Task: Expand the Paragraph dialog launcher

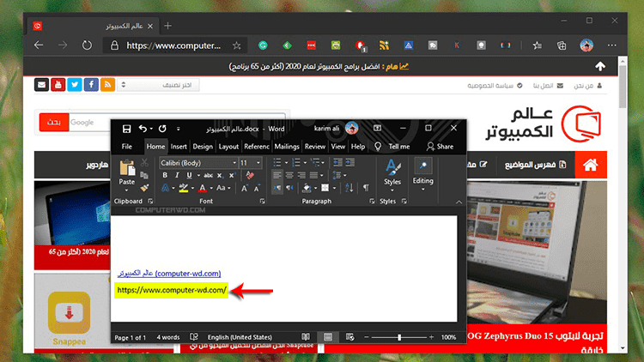Action: (x=372, y=201)
